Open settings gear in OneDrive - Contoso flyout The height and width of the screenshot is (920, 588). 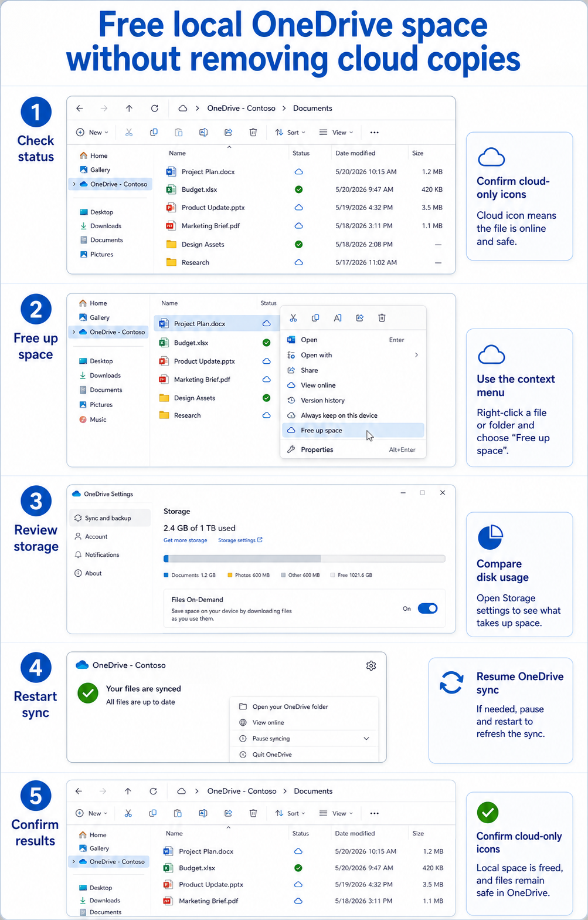tap(371, 665)
